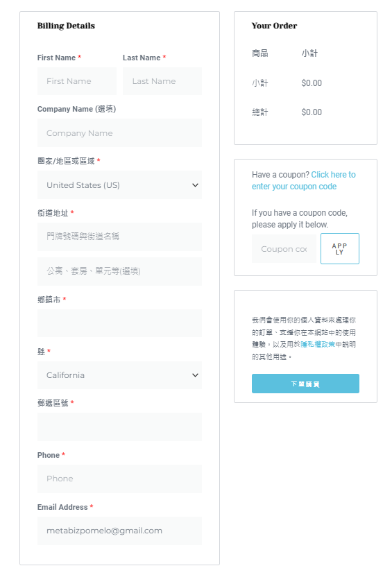Click the postal code input field

click(x=119, y=427)
